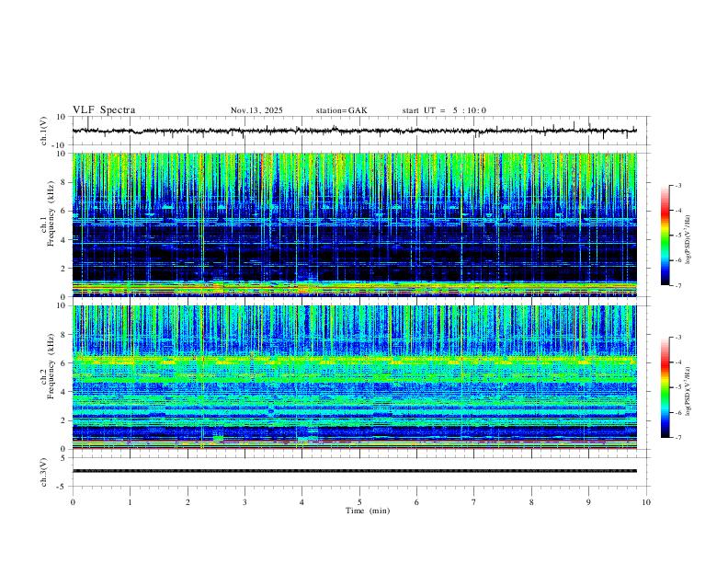Click the 'ch.3(V)' axis label
The width and height of the screenshot is (728, 563).
point(44,473)
